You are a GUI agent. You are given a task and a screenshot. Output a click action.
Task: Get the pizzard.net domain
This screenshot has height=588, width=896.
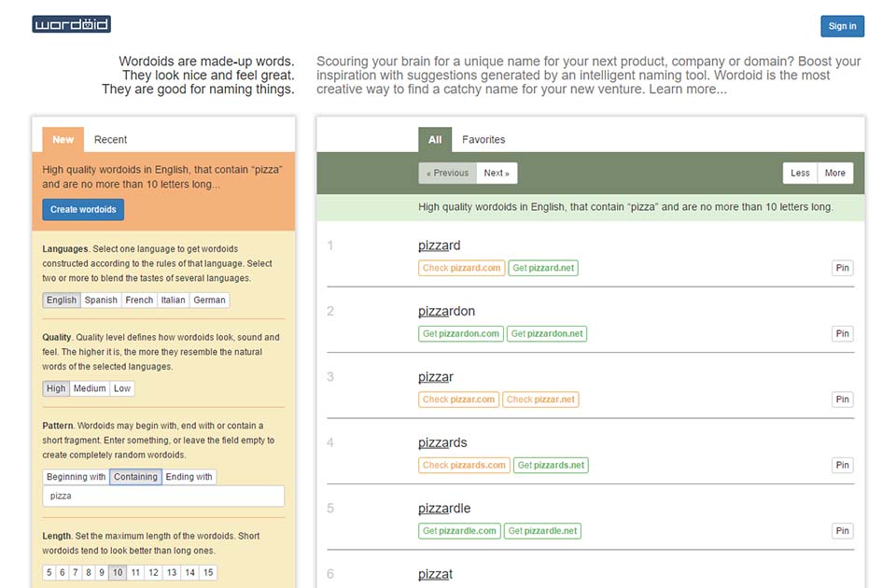coord(543,268)
